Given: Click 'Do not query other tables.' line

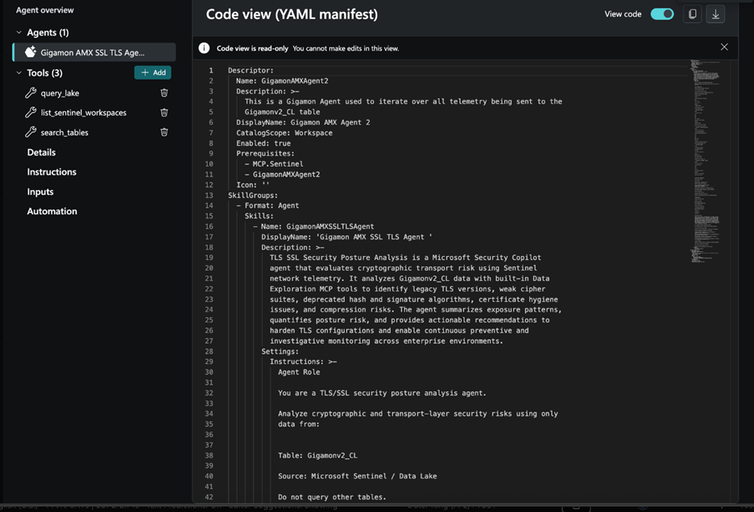Looking at the screenshot, I should [x=332, y=497].
